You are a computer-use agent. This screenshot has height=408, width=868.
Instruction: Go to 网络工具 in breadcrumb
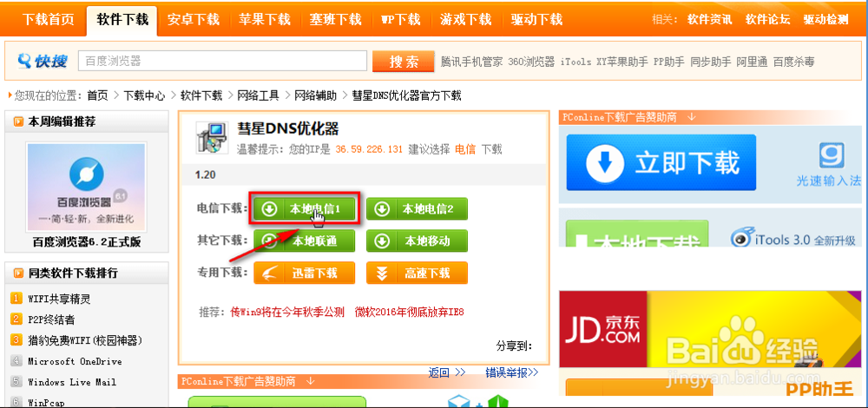[258, 95]
